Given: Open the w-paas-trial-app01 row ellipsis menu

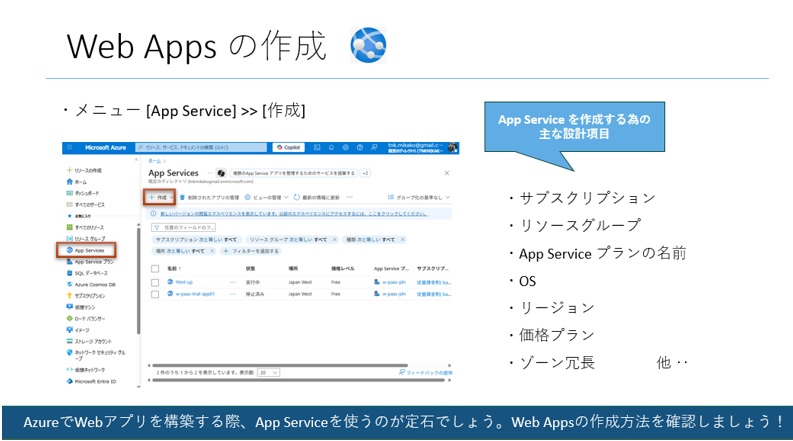Looking at the screenshot, I should point(233,294).
